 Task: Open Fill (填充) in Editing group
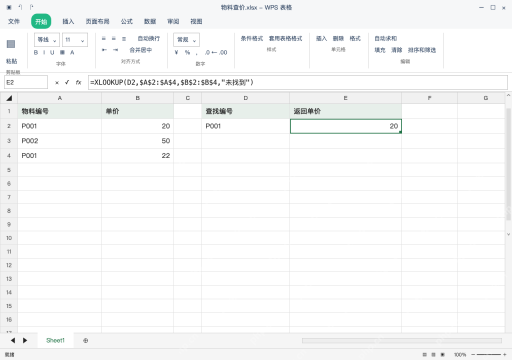coord(380,50)
